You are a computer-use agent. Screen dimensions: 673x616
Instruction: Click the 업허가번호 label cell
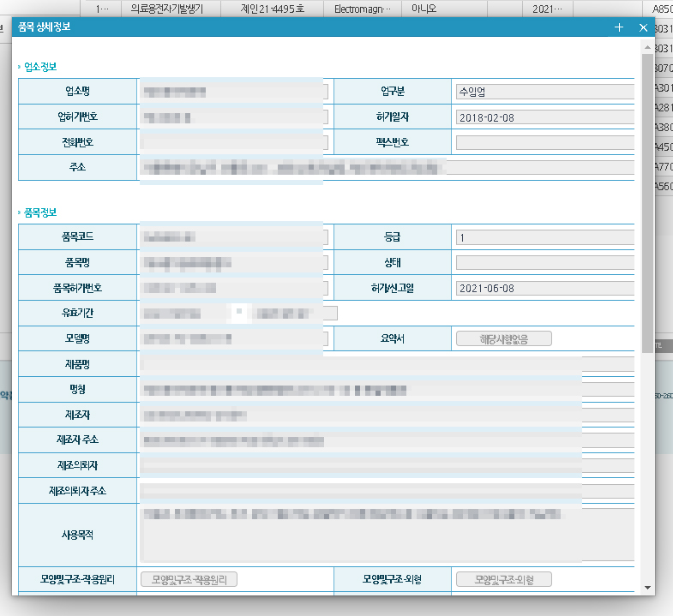(78, 117)
